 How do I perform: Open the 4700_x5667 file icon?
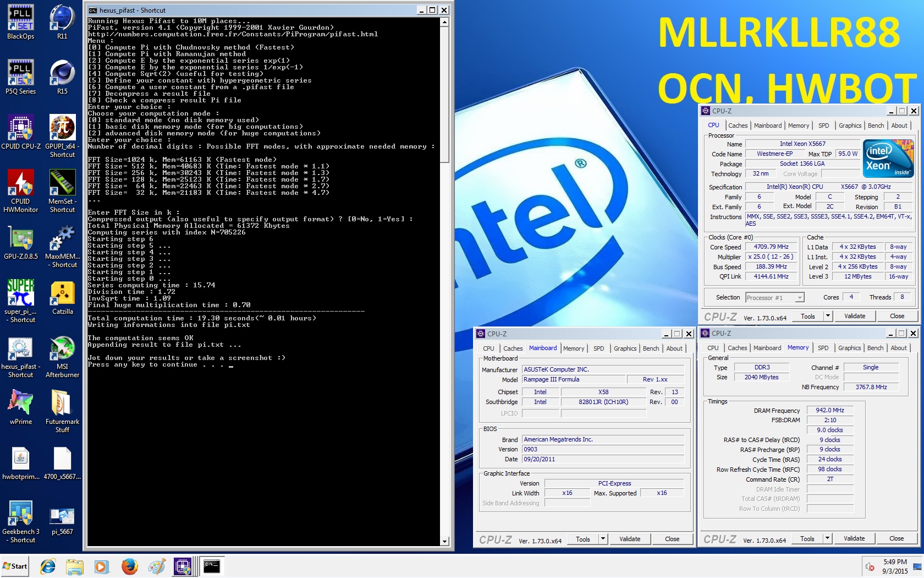click(x=62, y=462)
